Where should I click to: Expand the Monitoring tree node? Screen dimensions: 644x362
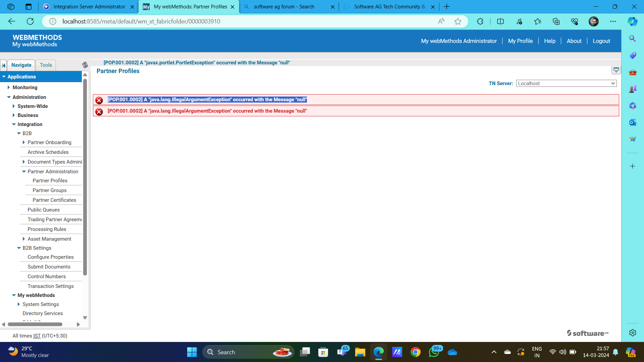(8, 87)
